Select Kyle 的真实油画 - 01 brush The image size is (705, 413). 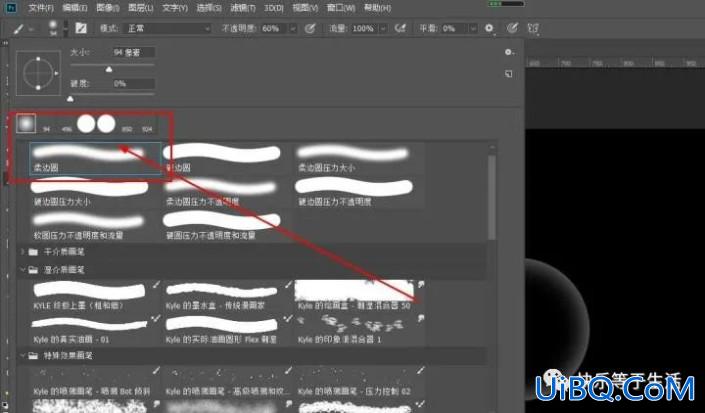coord(95,329)
